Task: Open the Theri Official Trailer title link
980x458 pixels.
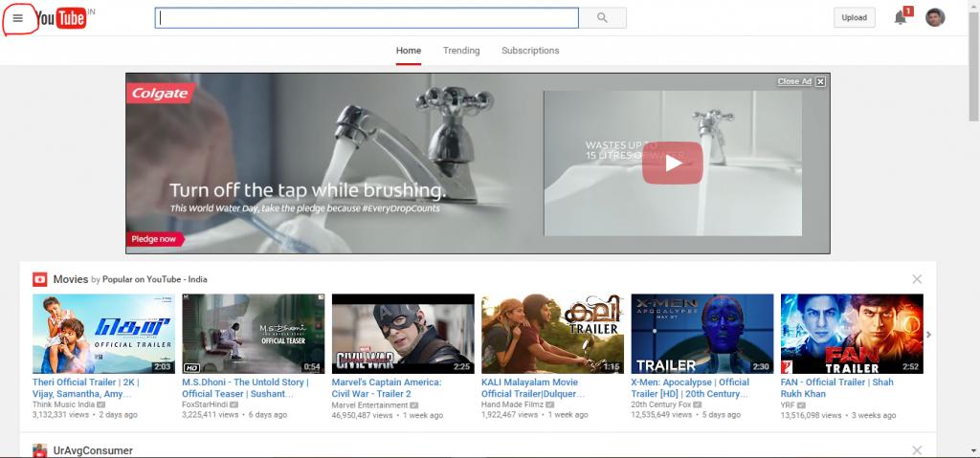Action: coord(85,388)
